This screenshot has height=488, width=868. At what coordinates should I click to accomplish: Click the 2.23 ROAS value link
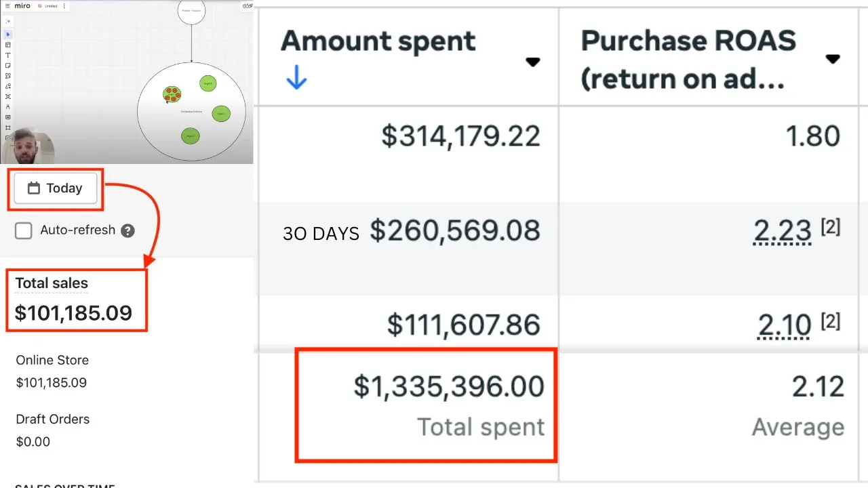click(783, 231)
